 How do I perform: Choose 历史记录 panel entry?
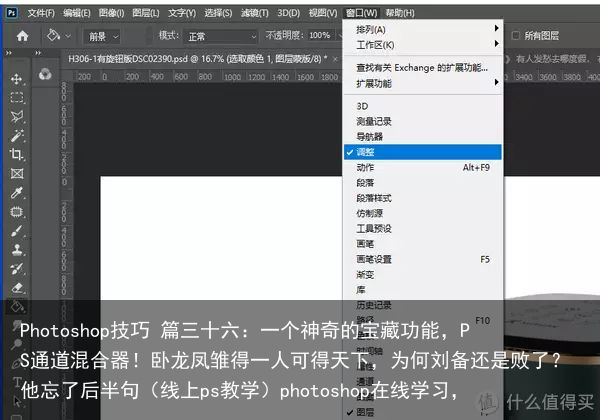(423, 305)
